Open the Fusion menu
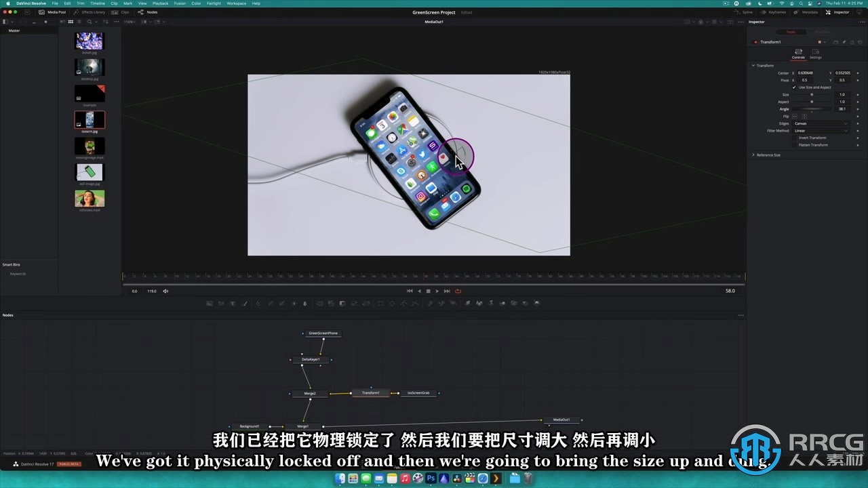The width and height of the screenshot is (868, 488). click(x=180, y=3)
